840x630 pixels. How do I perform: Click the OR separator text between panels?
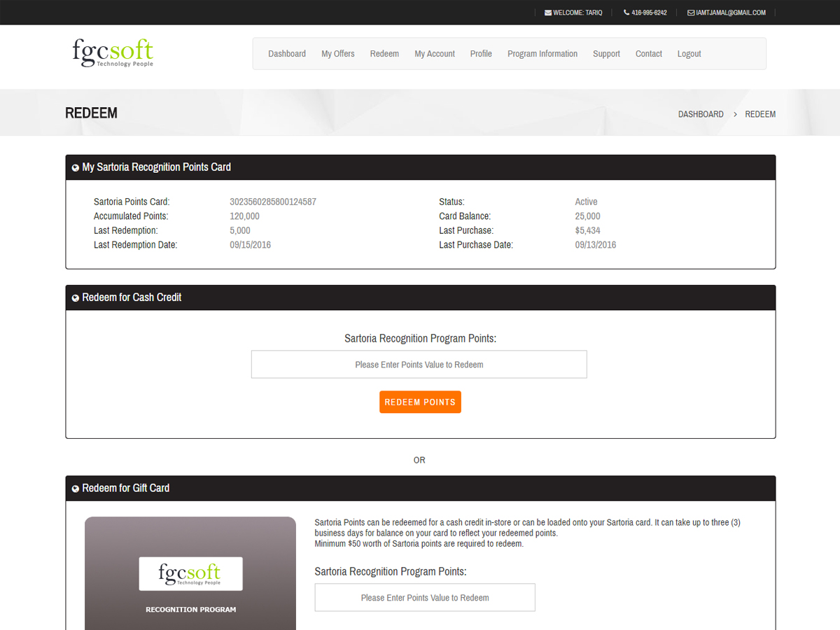pos(419,460)
